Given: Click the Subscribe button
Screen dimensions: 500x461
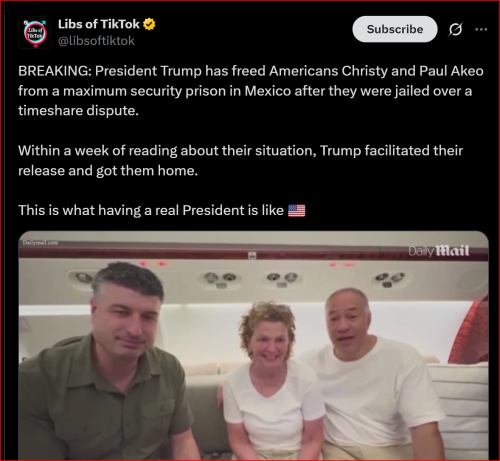Looking at the screenshot, I should (x=395, y=29).
